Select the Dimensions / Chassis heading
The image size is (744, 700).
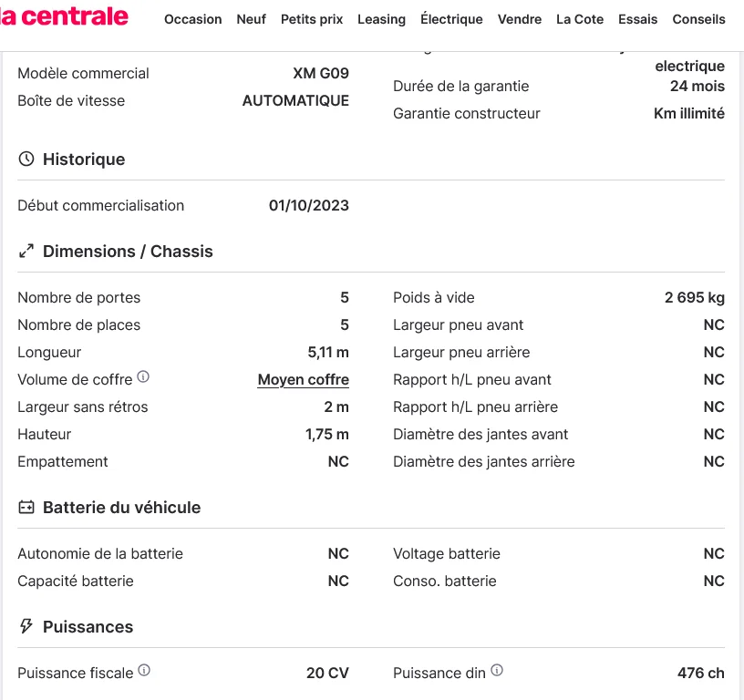coord(129,252)
